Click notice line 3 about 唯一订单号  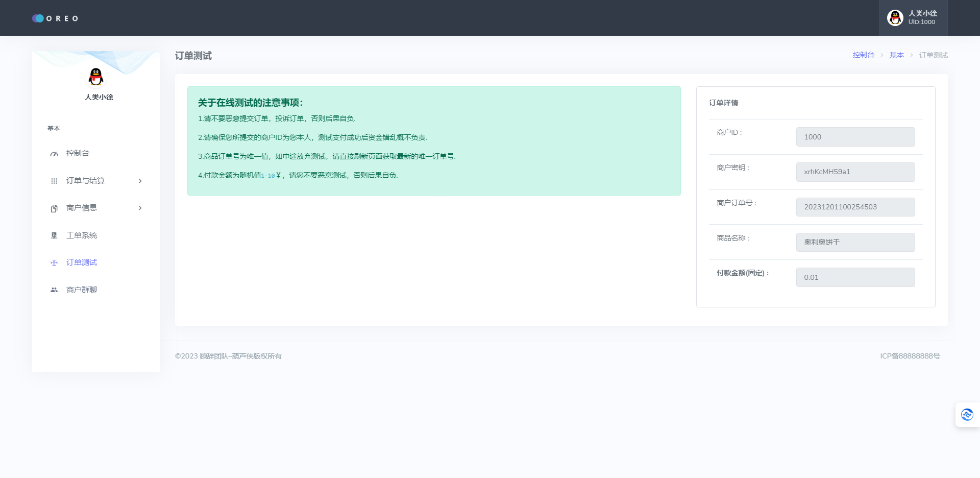pyautogui.click(x=327, y=156)
